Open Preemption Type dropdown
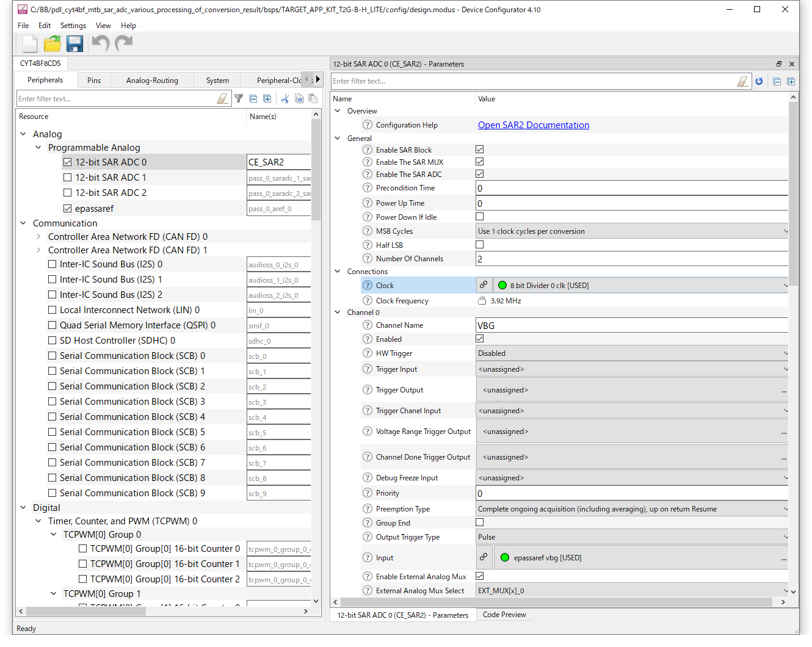This screenshot has height=647, width=812. (x=632, y=509)
